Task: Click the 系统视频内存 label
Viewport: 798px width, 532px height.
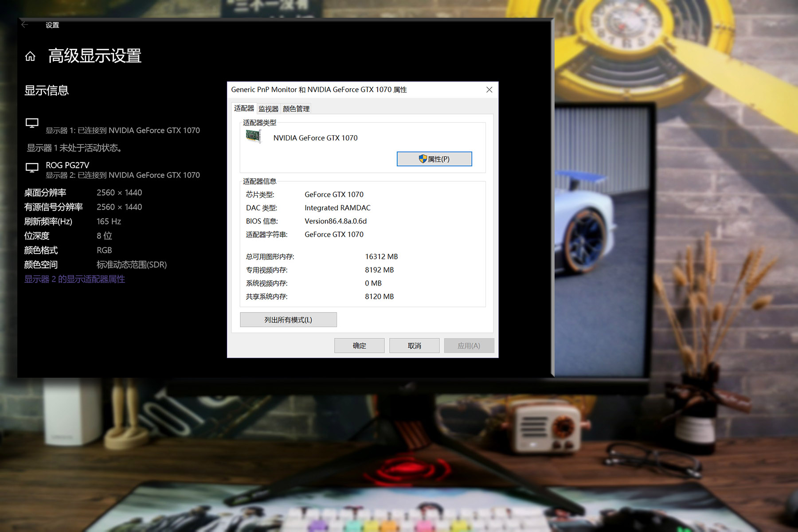Action: [267, 283]
